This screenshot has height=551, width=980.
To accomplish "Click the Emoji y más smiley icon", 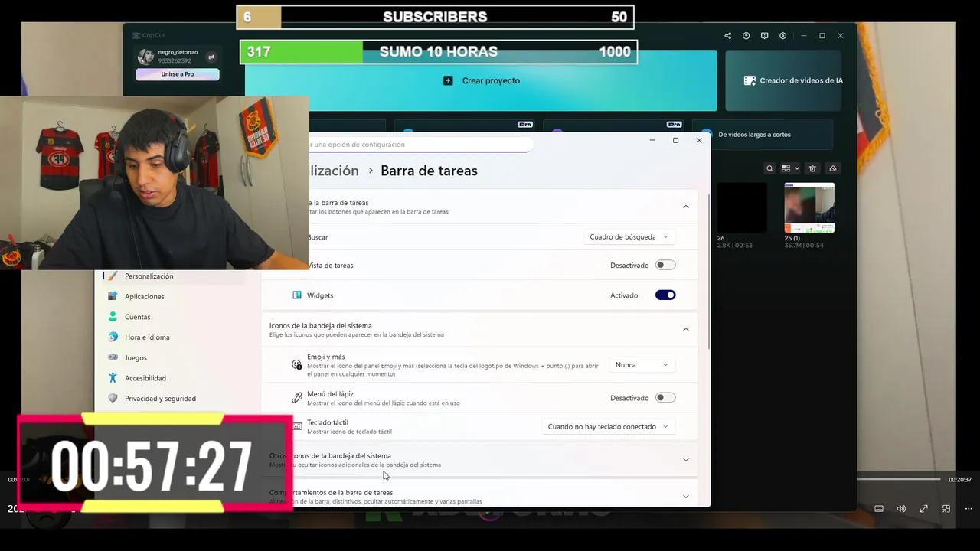I will [297, 365].
